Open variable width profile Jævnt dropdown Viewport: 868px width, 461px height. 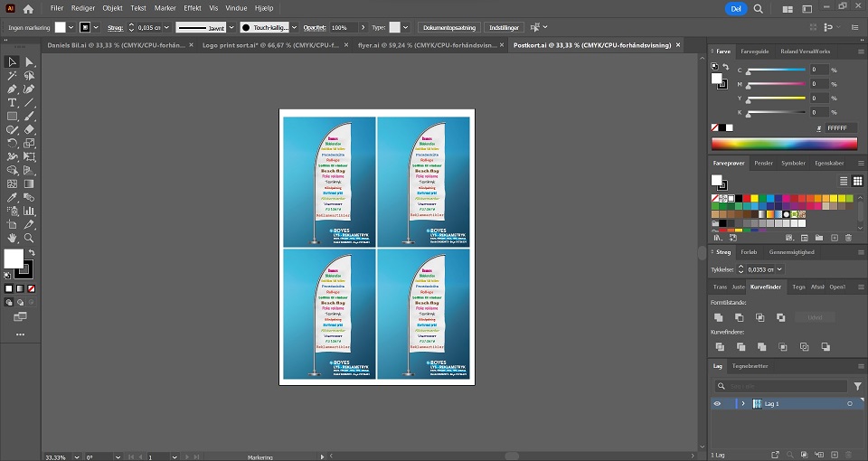tap(231, 27)
